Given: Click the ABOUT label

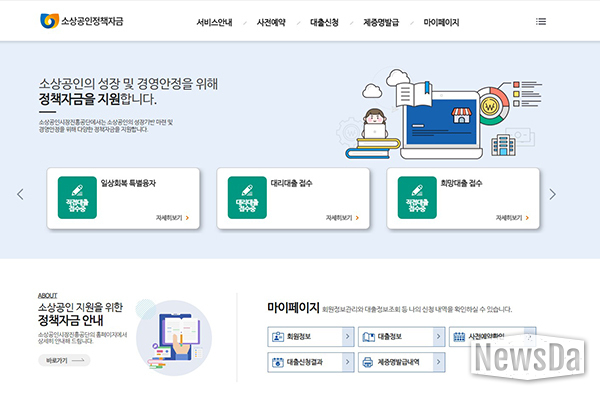Looking at the screenshot, I should click(x=47, y=296).
